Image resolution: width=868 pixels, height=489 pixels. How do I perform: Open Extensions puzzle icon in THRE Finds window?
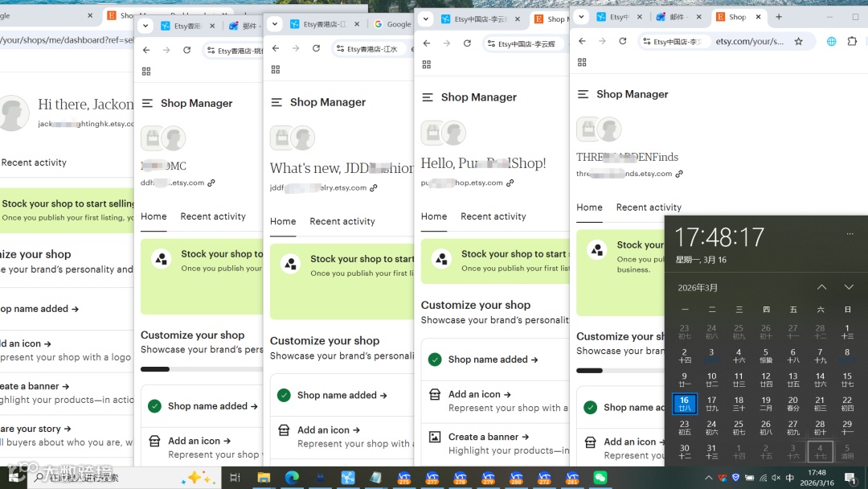pyautogui.click(x=853, y=41)
